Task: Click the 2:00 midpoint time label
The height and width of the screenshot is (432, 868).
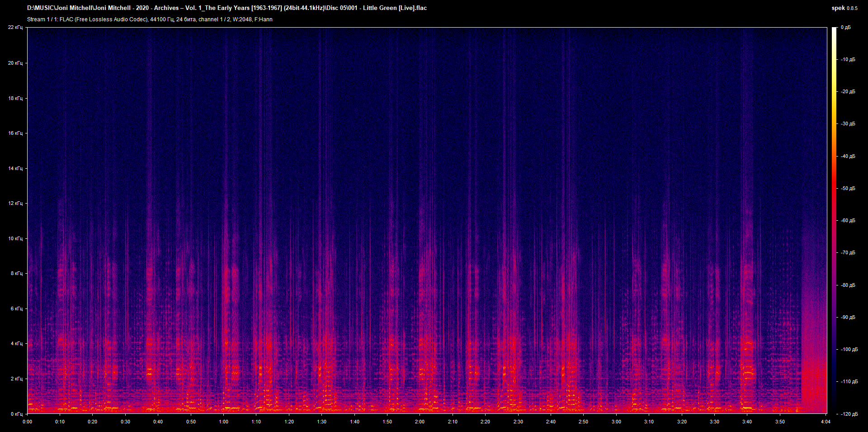Action: coord(420,421)
